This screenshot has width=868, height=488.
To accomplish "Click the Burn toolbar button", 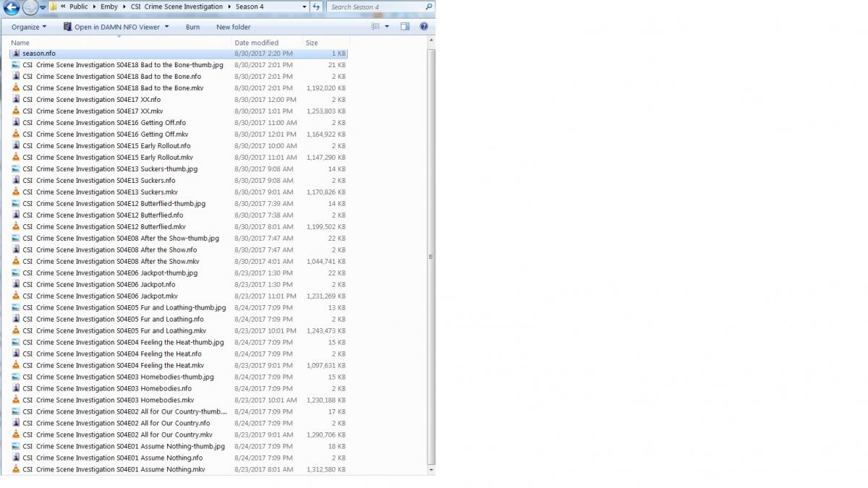I will [192, 27].
